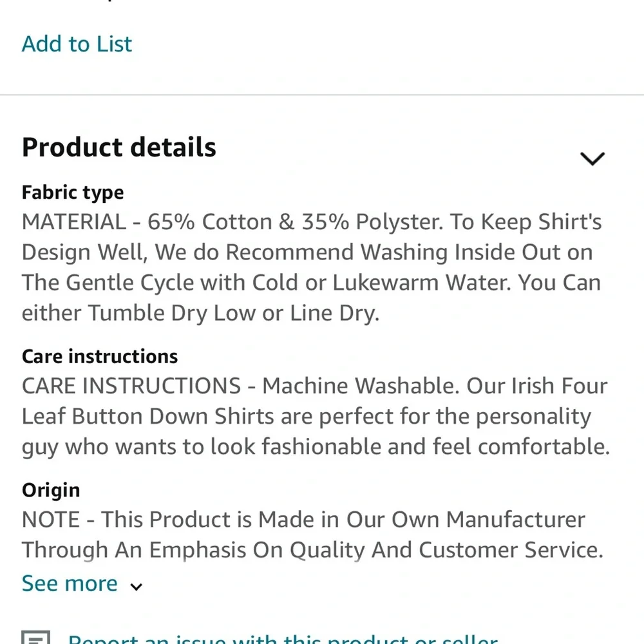Image resolution: width=644 pixels, height=644 pixels.
Task: Tap the Quality And Customer Service text
Action: tap(446, 550)
